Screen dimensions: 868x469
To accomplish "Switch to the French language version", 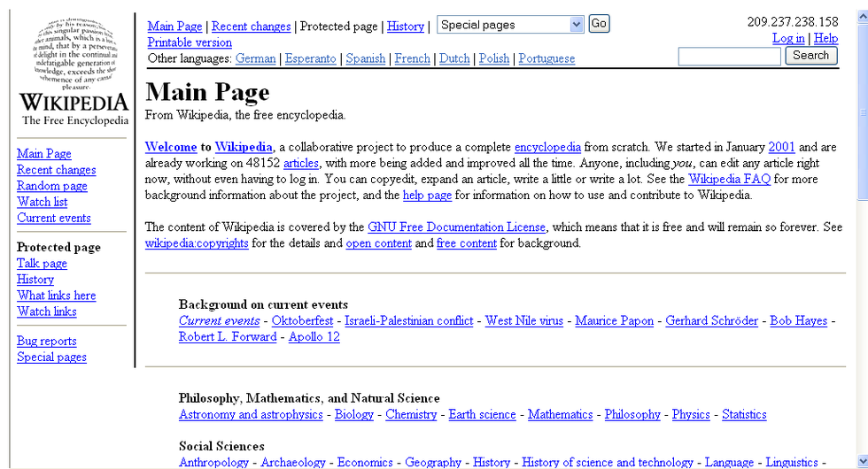I will click(x=413, y=58).
